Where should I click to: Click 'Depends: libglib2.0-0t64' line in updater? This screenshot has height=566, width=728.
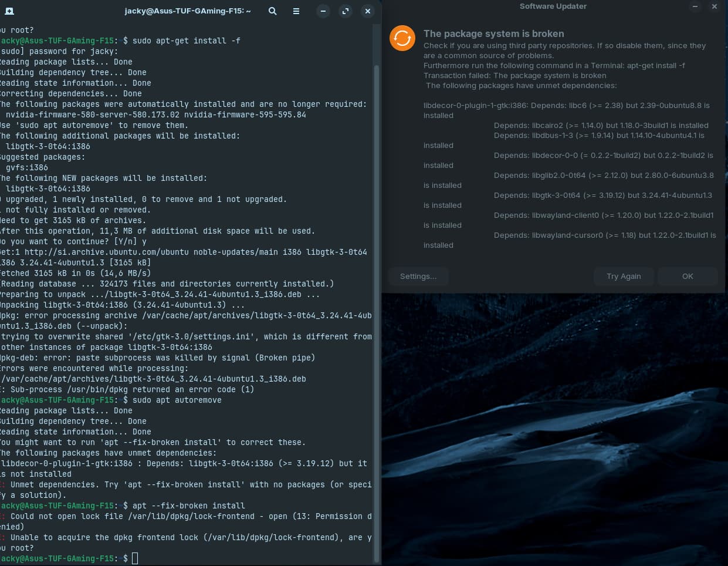pyautogui.click(x=604, y=176)
